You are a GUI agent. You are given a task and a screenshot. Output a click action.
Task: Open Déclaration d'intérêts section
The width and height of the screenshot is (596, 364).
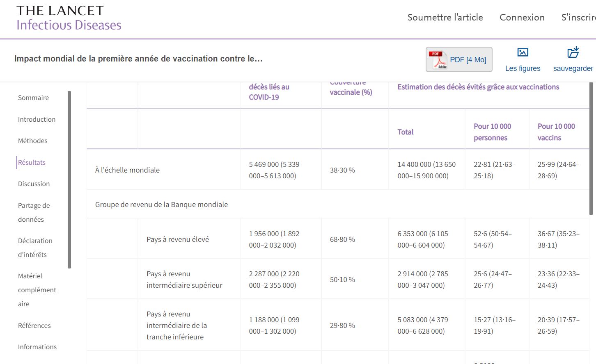tap(35, 248)
